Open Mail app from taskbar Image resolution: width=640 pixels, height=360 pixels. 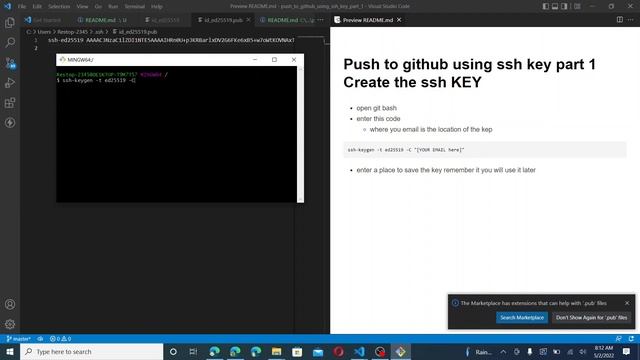(318, 351)
